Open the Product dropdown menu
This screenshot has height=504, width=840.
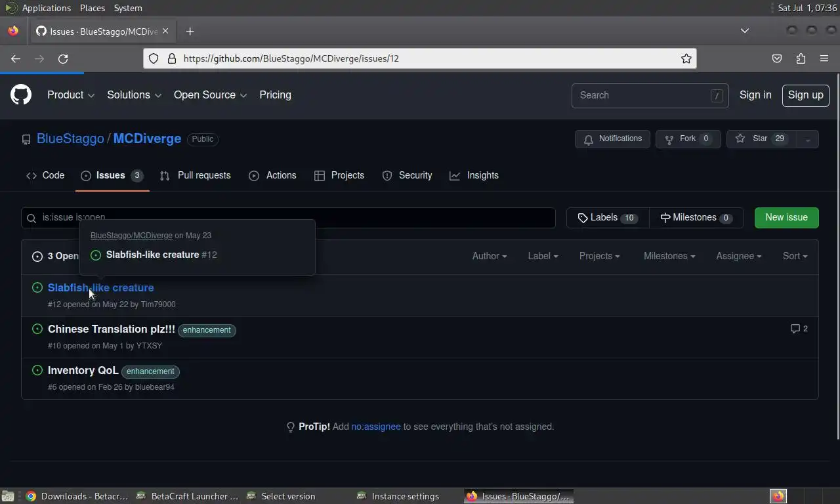tap(71, 95)
